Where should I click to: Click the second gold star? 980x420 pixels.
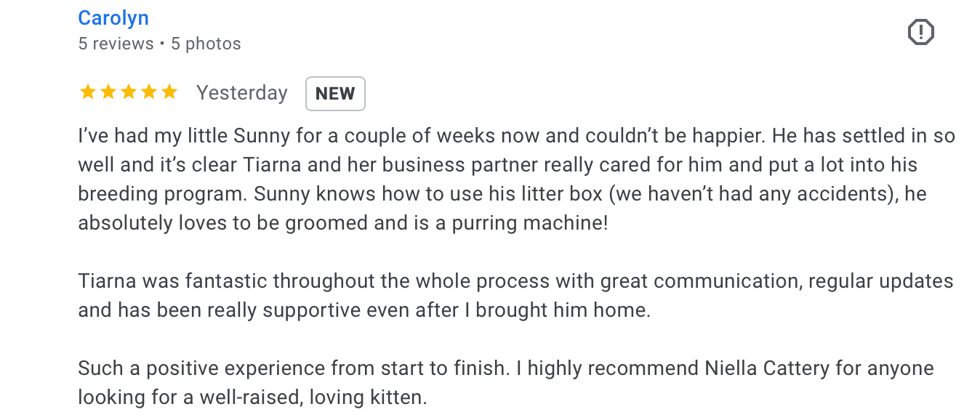(x=108, y=92)
